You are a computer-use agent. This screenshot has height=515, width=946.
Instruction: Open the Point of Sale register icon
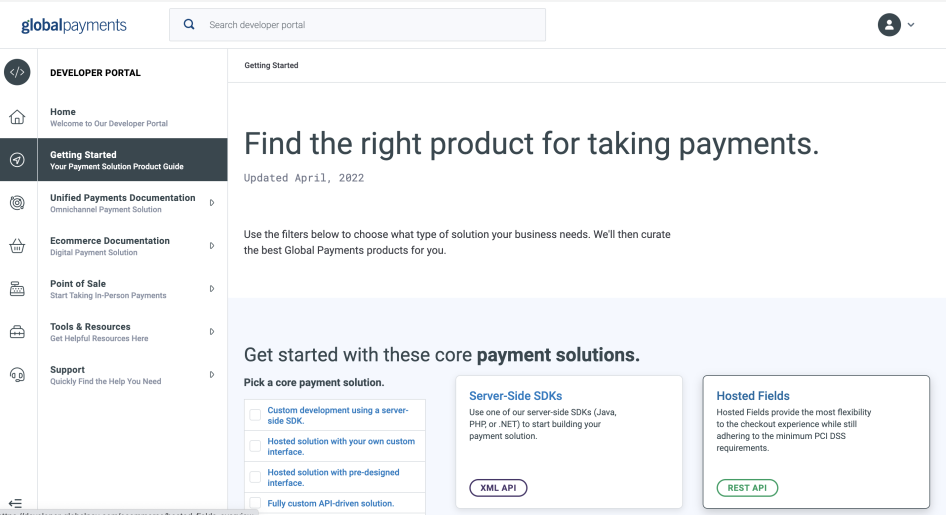pos(17,289)
